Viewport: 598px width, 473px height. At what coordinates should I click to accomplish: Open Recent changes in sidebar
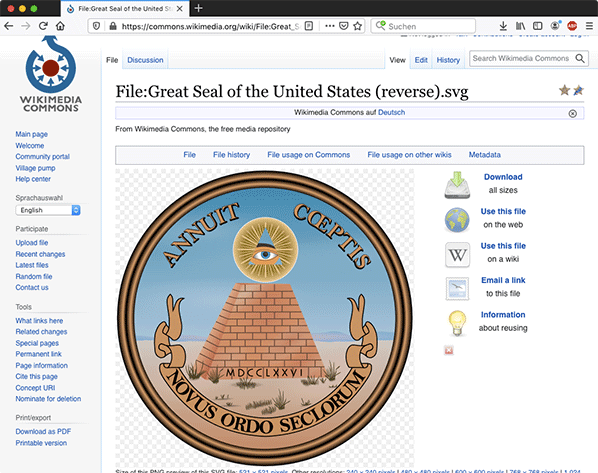coord(40,254)
